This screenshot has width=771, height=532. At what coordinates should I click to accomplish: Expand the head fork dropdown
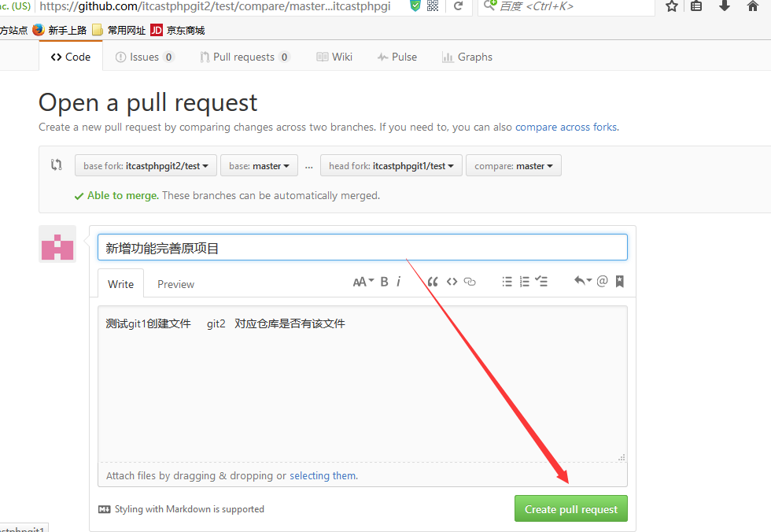391,166
